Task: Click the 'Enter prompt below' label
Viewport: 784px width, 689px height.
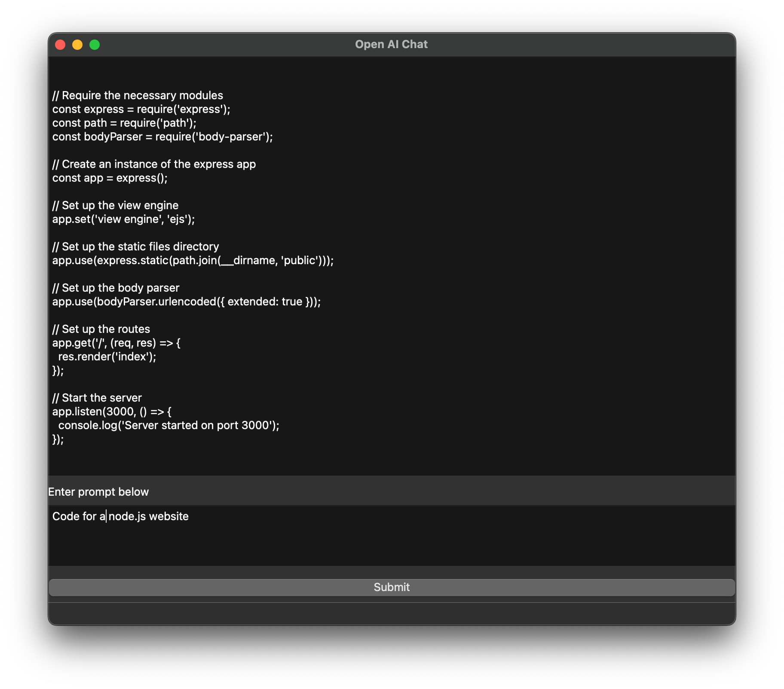Action: click(x=98, y=491)
